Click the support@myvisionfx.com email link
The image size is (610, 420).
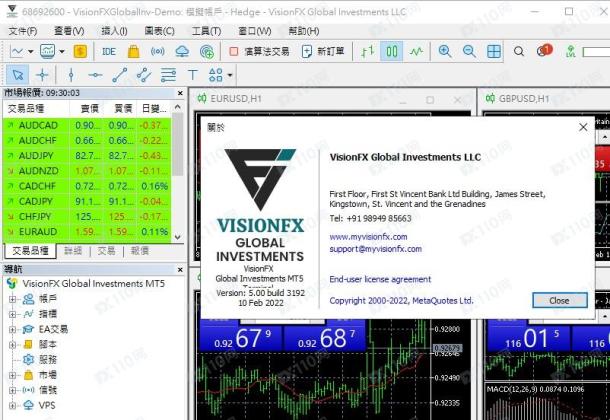(x=375, y=249)
